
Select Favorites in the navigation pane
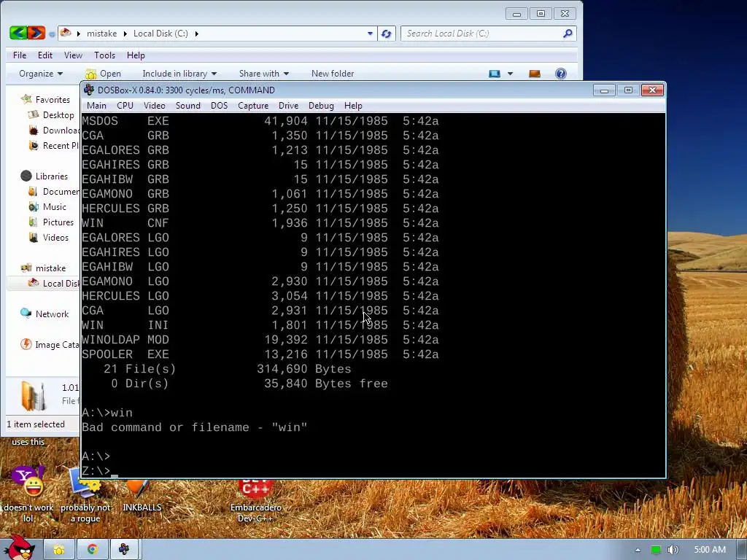point(46,99)
